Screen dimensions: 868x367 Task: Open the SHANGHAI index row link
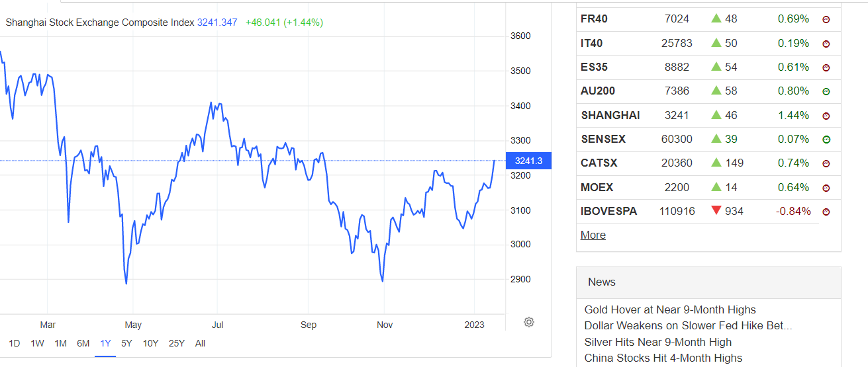coord(610,116)
